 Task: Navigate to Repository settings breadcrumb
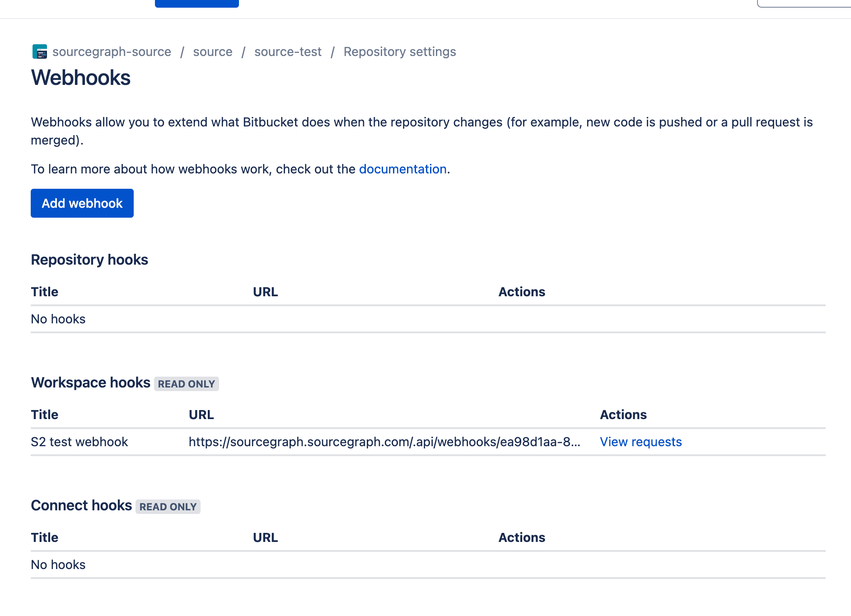tap(400, 51)
